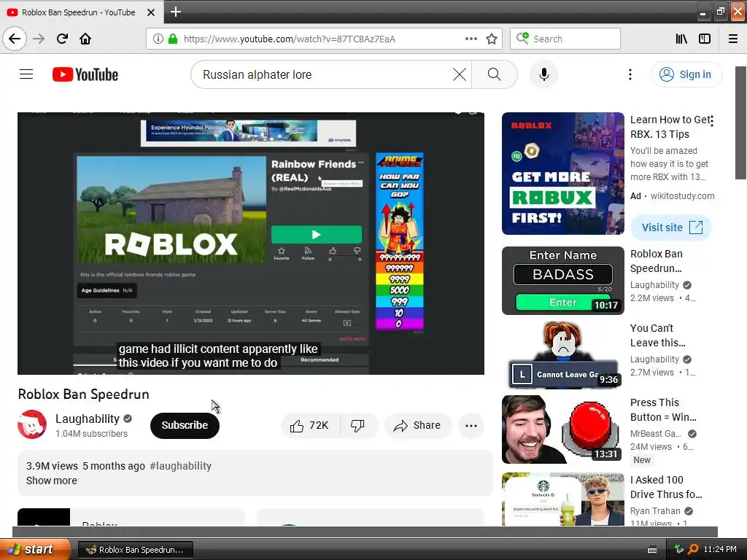The width and height of the screenshot is (747, 560).
Task: Click the browser Search field
Action: [565, 39]
